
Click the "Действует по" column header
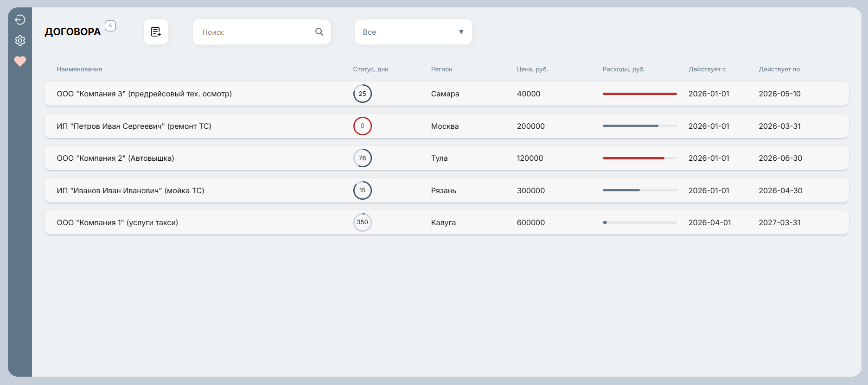pos(779,69)
